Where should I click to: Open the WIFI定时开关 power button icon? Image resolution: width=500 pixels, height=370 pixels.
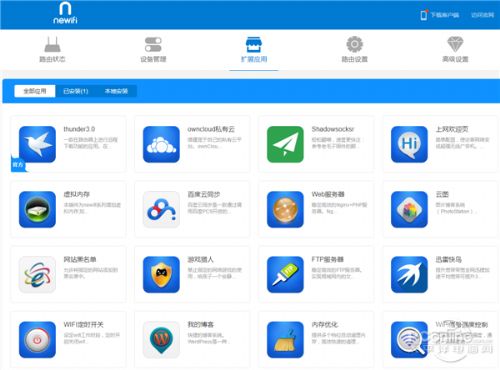coord(37,339)
